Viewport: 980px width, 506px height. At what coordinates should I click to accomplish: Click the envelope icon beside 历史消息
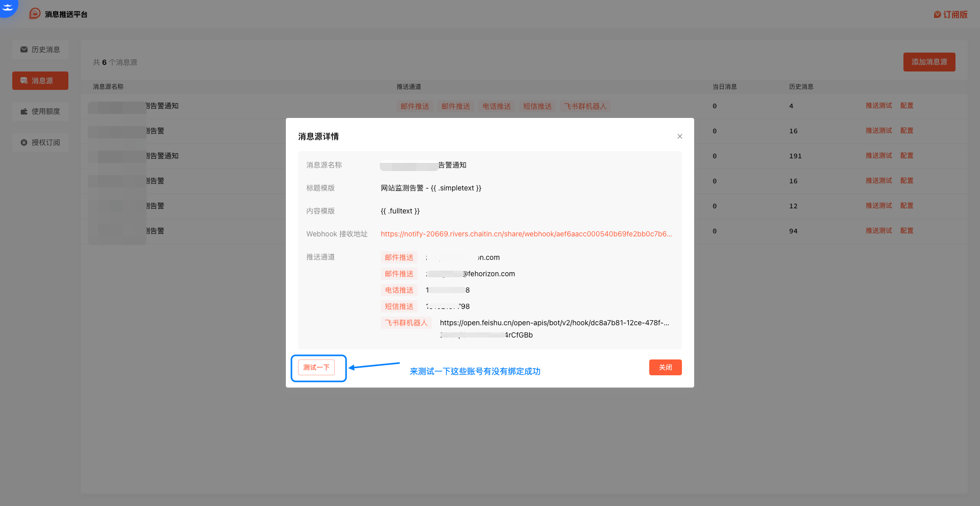(24, 50)
